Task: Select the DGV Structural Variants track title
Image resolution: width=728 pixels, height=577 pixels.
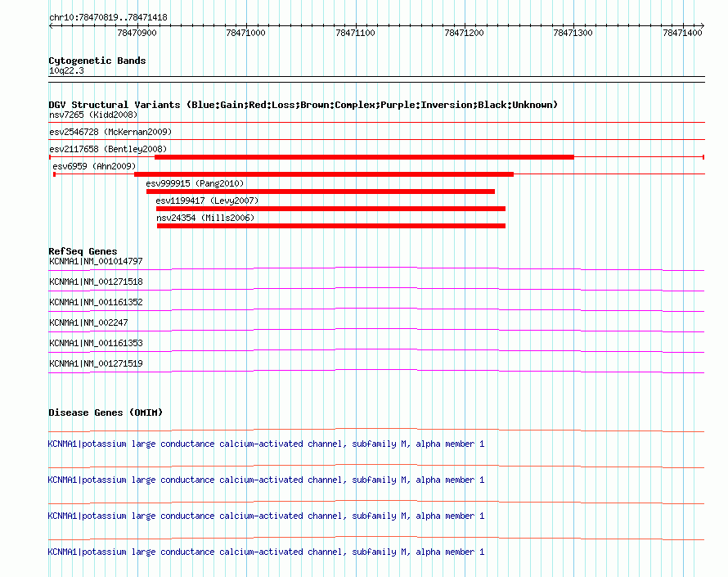Action: coord(303,105)
